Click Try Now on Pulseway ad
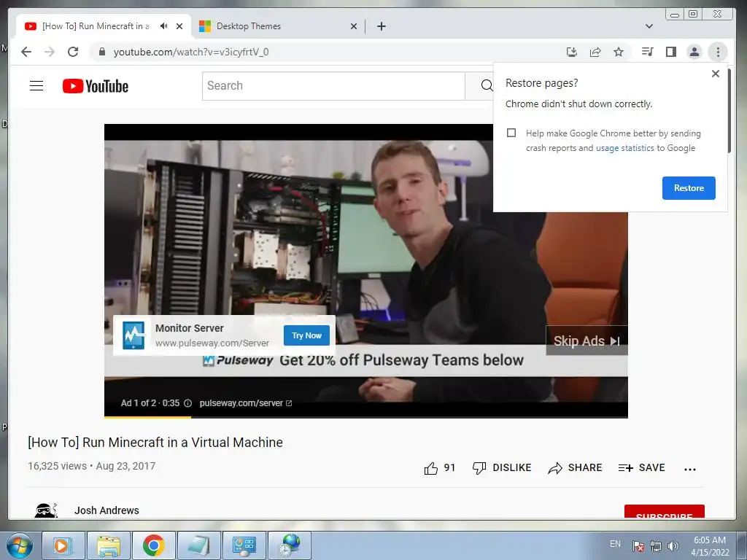The width and height of the screenshot is (747, 560). 306,335
